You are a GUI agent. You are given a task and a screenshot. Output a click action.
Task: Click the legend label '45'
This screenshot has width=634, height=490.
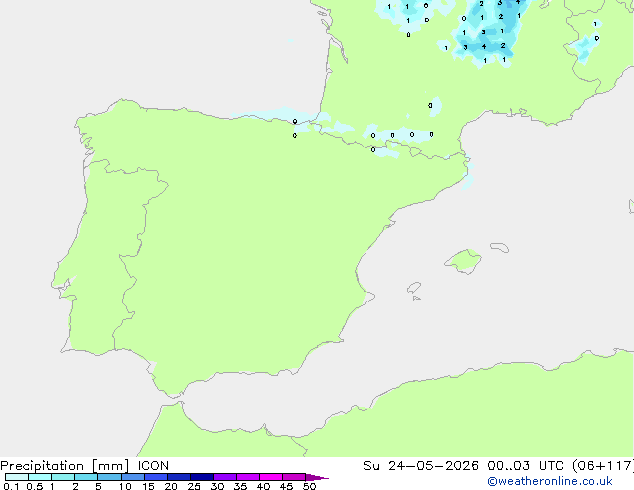(x=286, y=486)
